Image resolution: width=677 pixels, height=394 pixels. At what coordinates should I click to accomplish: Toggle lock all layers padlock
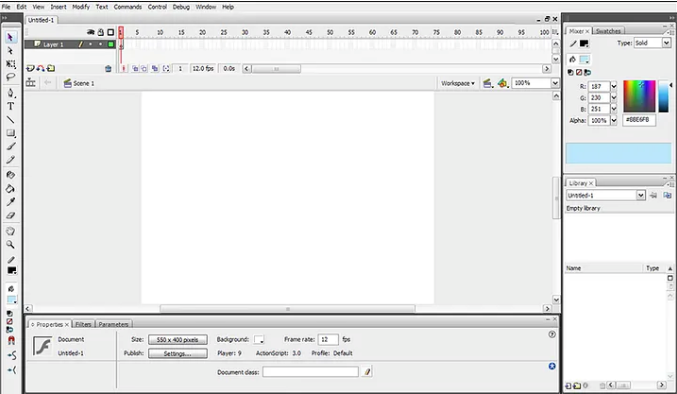(101, 32)
